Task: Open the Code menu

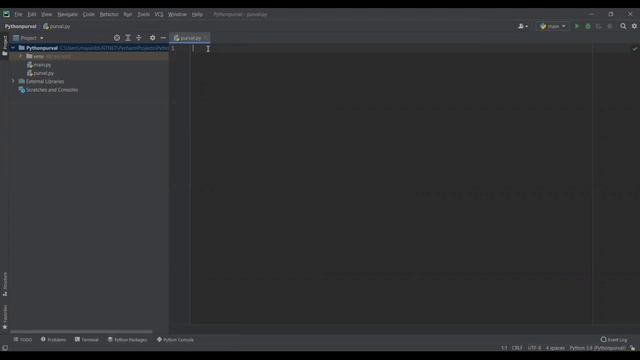Action: (89, 14)
